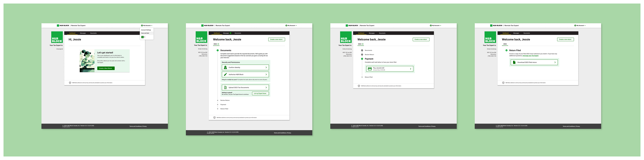
Task: Click the Review Return step on Documents screen
Action: tap(225, 100)
